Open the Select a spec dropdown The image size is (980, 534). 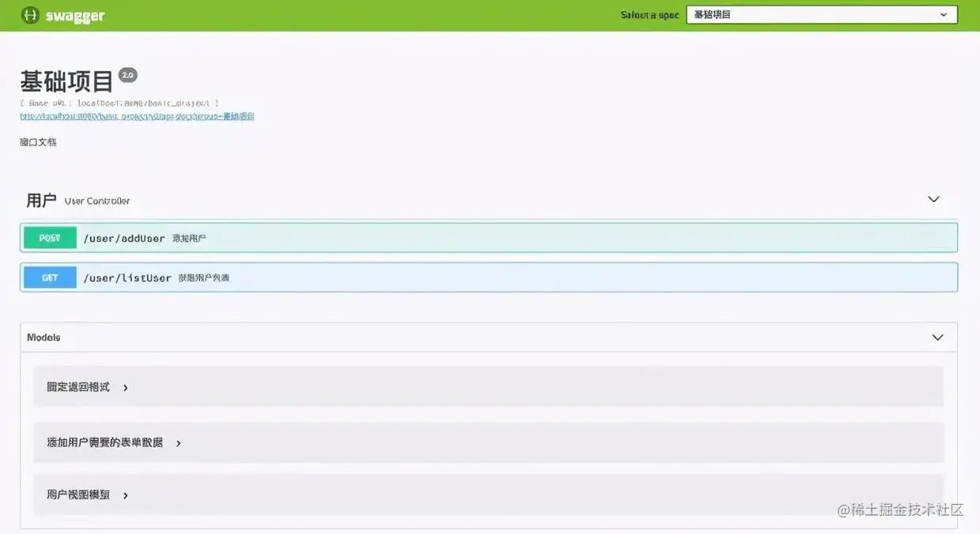tap(821, 15)
